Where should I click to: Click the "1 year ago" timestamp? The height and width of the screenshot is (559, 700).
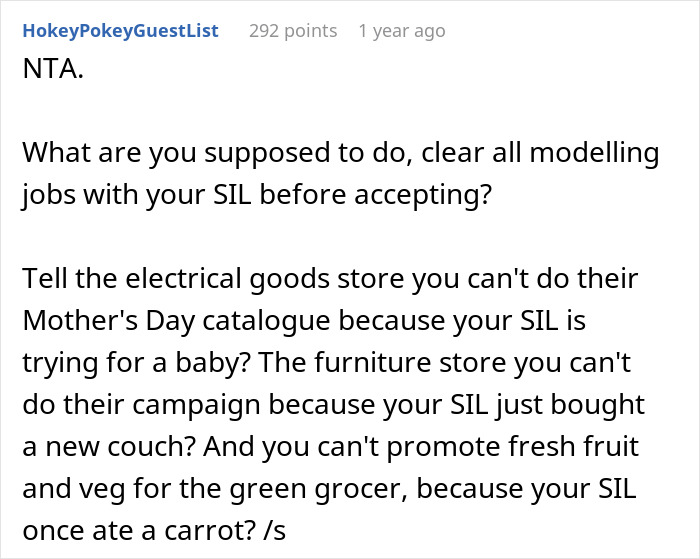click(401, 31)
